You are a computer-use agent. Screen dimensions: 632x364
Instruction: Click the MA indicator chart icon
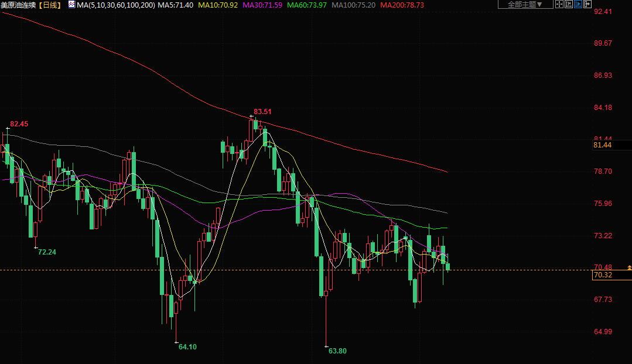(71, 4)
